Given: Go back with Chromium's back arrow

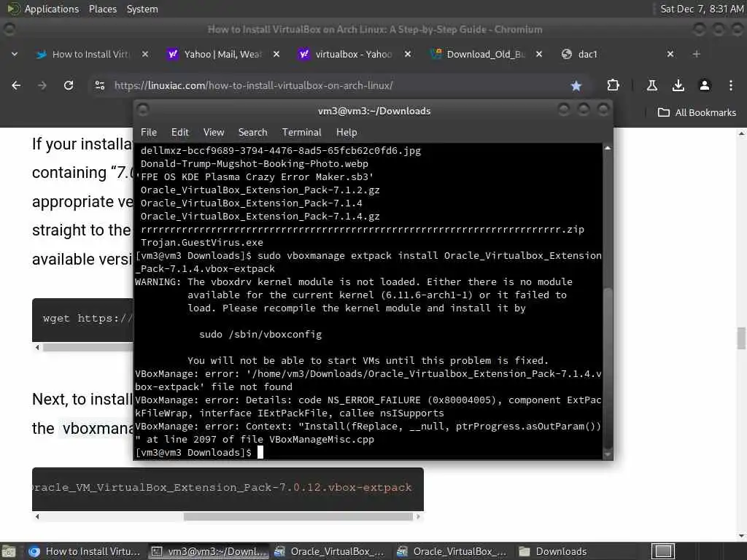Looking at the screenshot, I should point(16,86).
